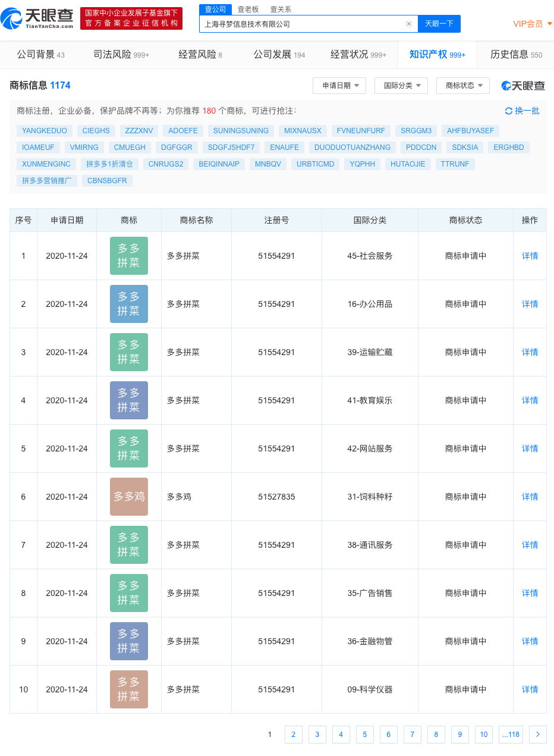Screen dimensions: 554x756
Task: Clear the search box with X icon
Action: point(409,24)
